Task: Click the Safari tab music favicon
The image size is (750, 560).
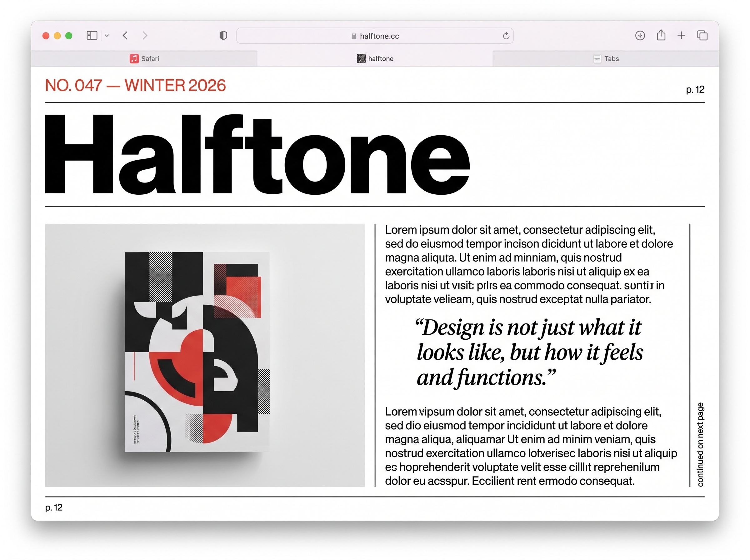Action: click(x=134, y=59)
